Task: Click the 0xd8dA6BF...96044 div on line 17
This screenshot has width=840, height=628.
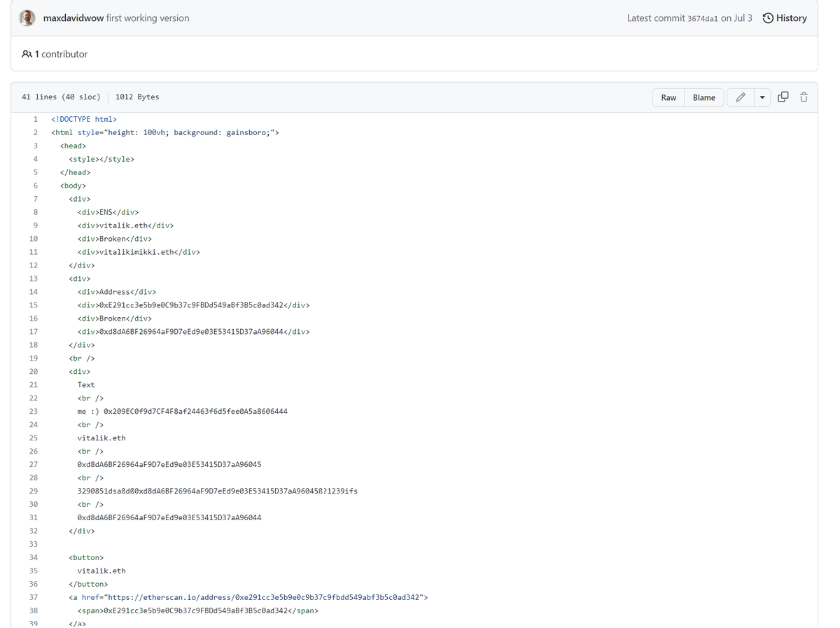Action: click(193, 332)
